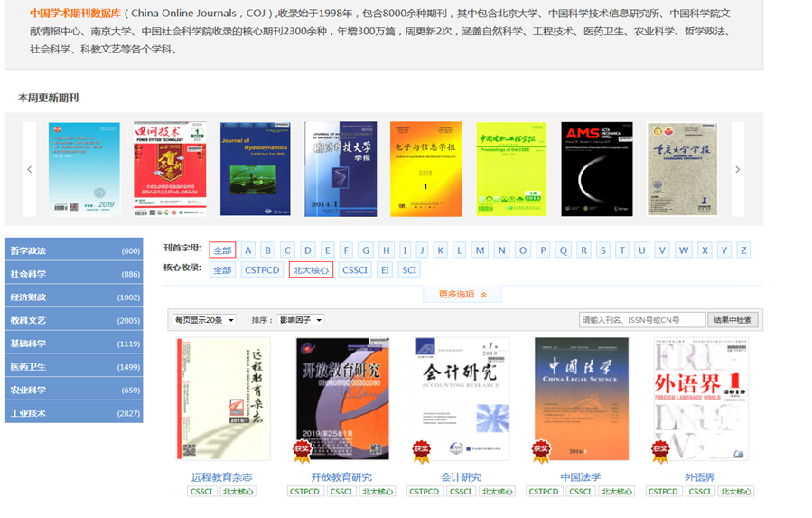Select the 医药卫生 category

pyautogui.click(x=73, y=367)
